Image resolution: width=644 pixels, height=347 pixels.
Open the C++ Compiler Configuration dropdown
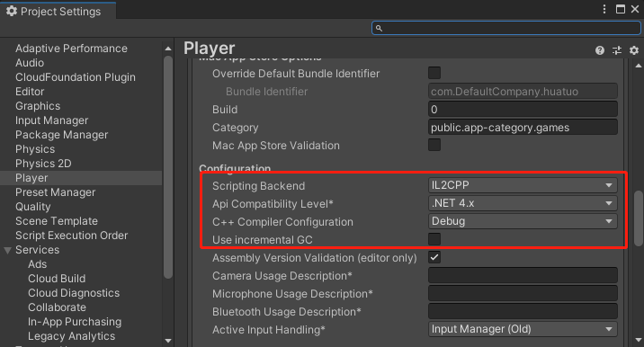pos(523,221)
